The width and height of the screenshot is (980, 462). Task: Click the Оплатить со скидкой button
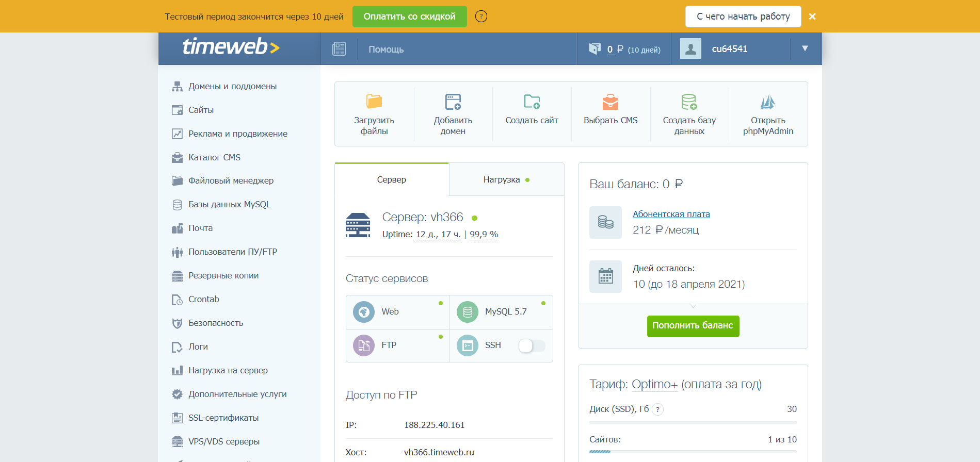[409, 16]
